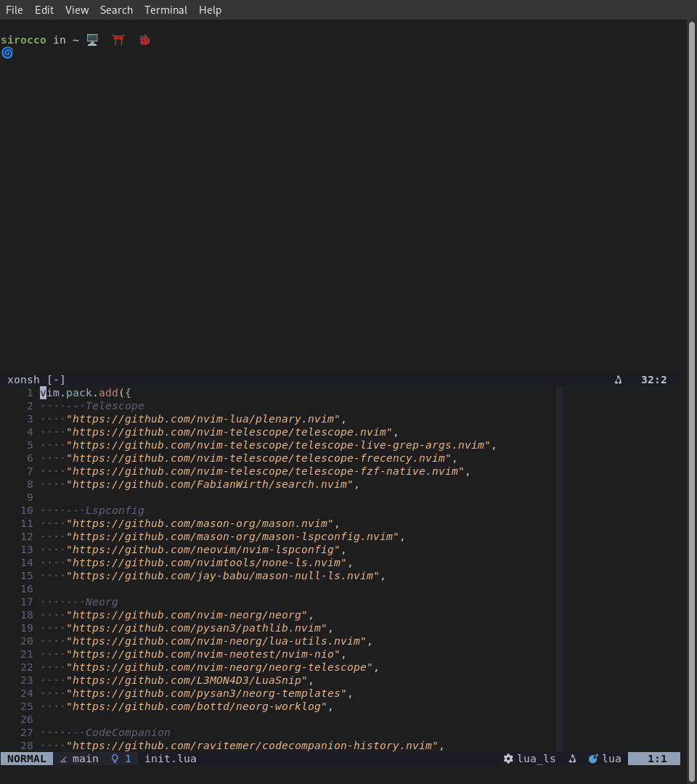Click the git branch icon beside main
The width and height of the screenshot is (697, 784).
[63, 759]
